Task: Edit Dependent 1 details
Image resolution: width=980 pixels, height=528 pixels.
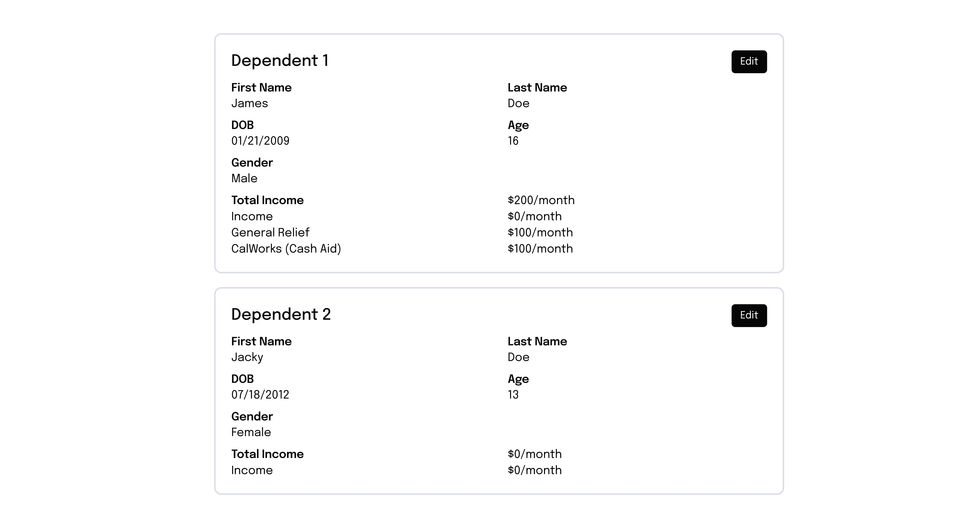Action: tap(749, 62)
